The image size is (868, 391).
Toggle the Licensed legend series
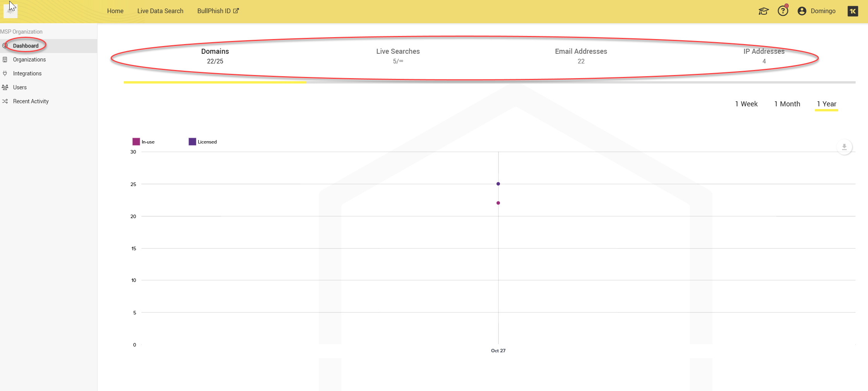click(202, 142)
